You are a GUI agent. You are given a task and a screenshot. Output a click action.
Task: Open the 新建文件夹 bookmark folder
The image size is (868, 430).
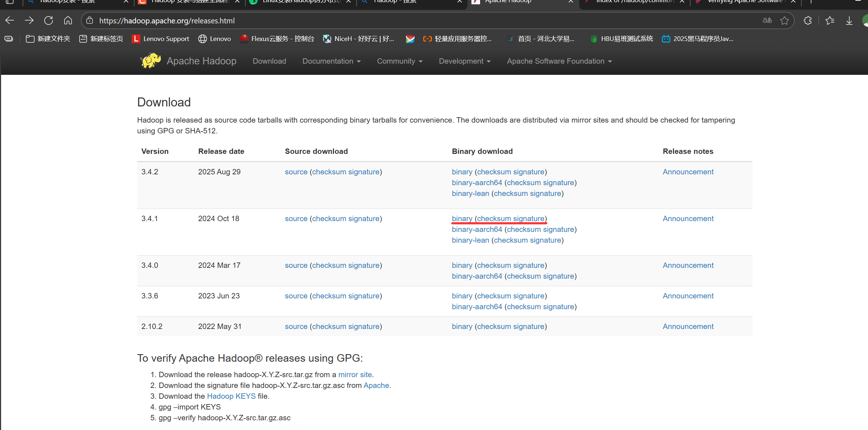coord(48,39)
